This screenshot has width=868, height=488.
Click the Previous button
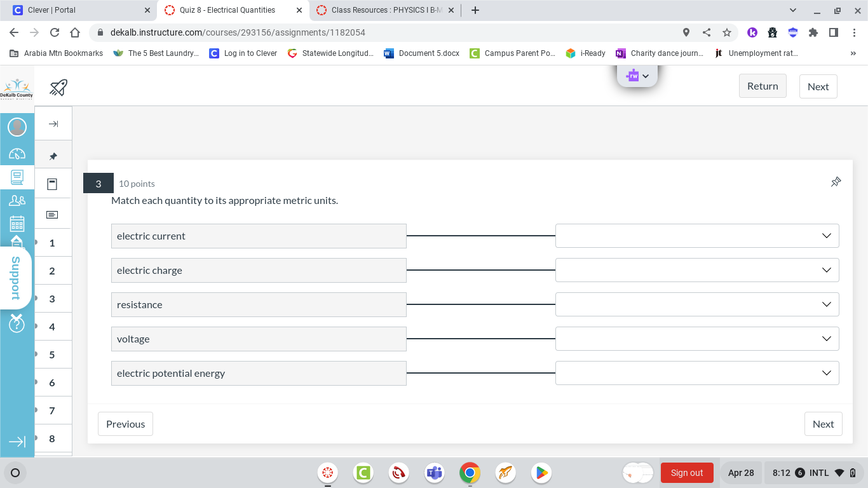125,424
